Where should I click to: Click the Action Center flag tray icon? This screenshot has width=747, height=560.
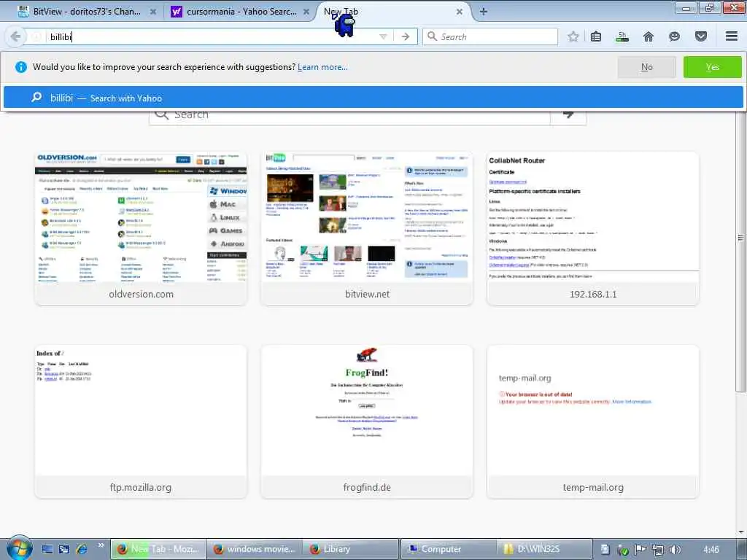pyautogui.click(x=640, y=550)
